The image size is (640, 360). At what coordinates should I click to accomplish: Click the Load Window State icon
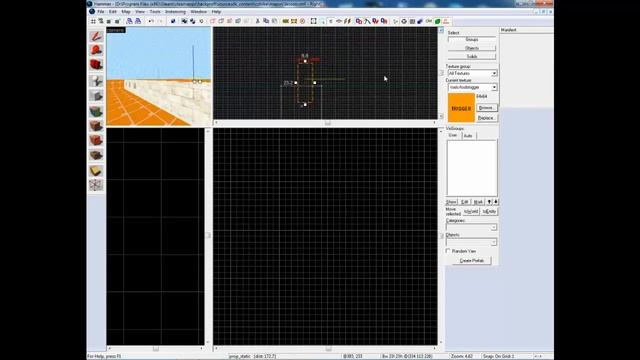tap(129, 21)
